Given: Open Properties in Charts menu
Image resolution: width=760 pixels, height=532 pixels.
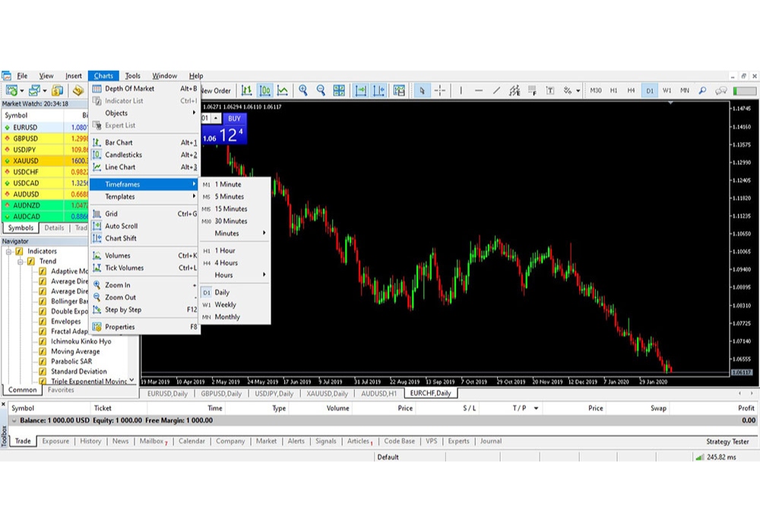Looking at the screenshot, I should 145,327.
